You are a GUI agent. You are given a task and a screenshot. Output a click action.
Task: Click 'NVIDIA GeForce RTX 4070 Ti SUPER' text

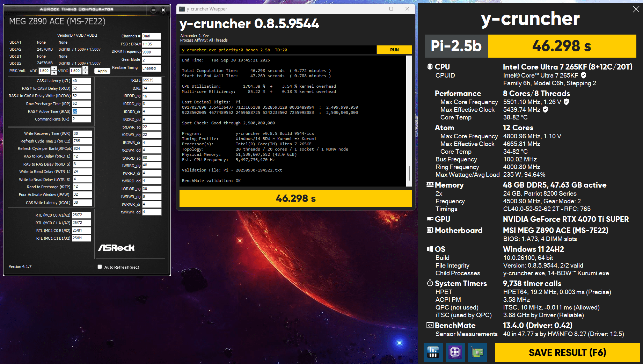[x=566, y=219]
